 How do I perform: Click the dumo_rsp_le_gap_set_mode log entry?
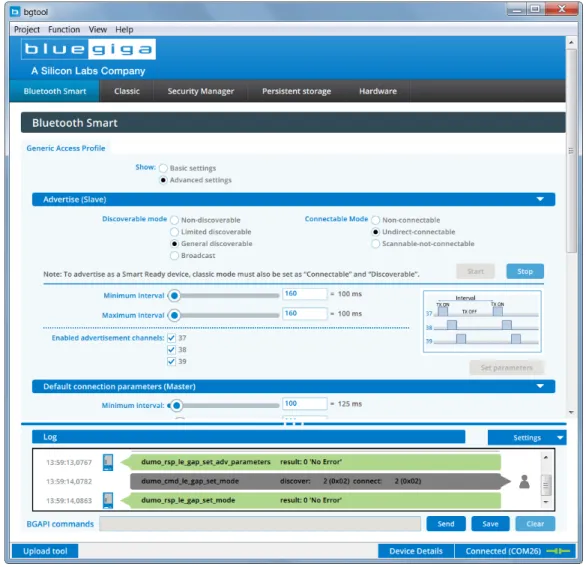[x=311, y=500]
